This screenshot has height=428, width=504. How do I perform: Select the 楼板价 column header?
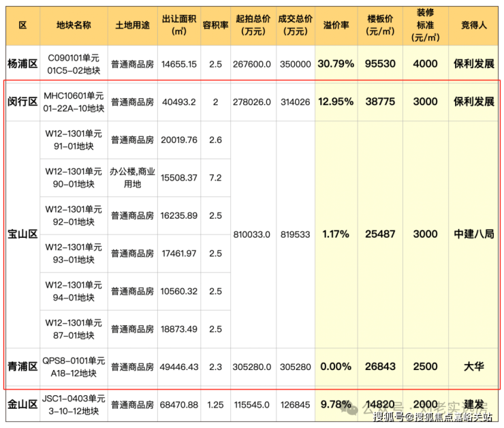[x=380, y=25]
